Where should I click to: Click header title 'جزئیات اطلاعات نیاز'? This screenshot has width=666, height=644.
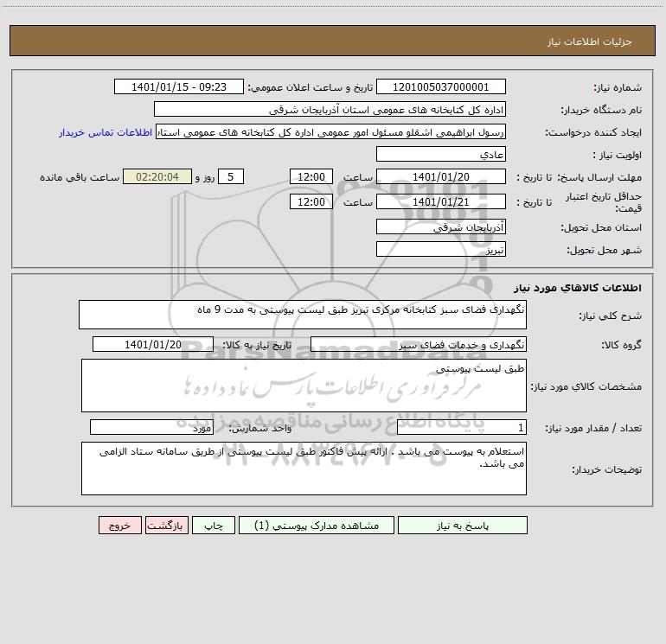coord(590,41)
